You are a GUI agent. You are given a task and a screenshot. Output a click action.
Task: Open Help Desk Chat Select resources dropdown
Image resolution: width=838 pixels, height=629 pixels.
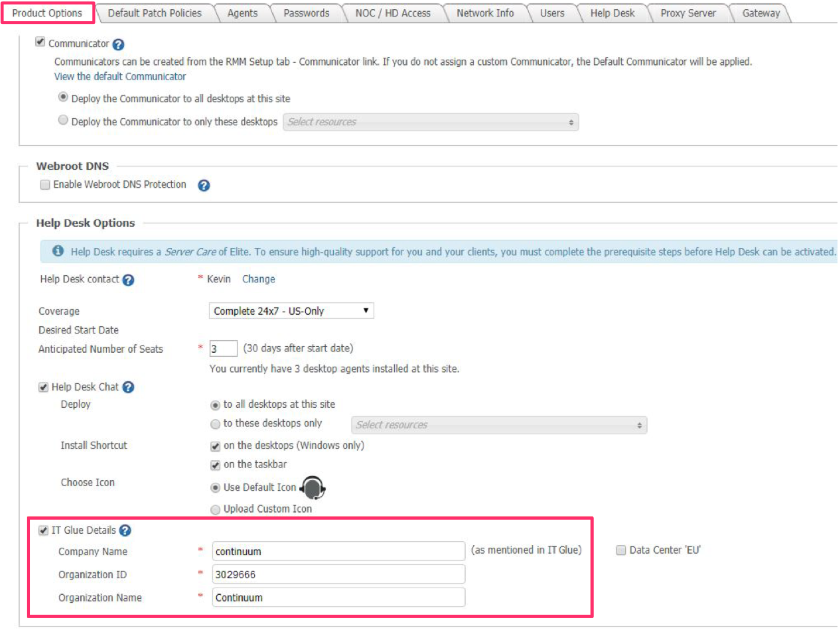(x=499, y=425)
